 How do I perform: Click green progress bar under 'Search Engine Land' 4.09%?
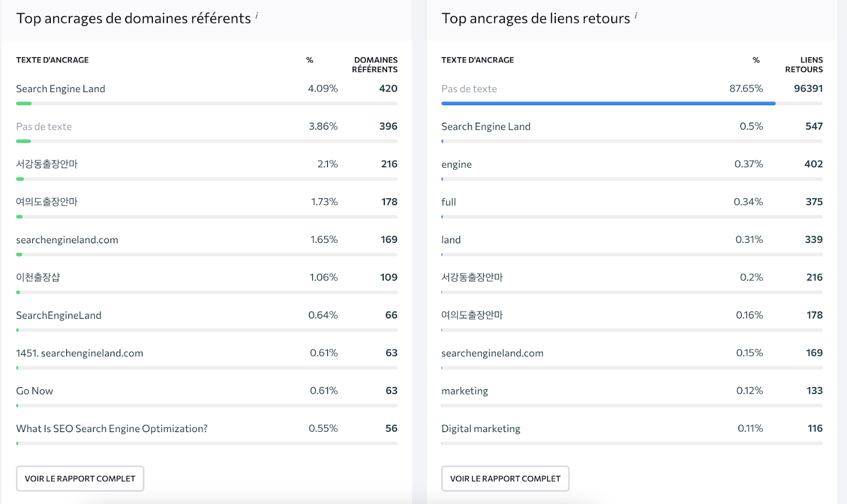(24, 104)
